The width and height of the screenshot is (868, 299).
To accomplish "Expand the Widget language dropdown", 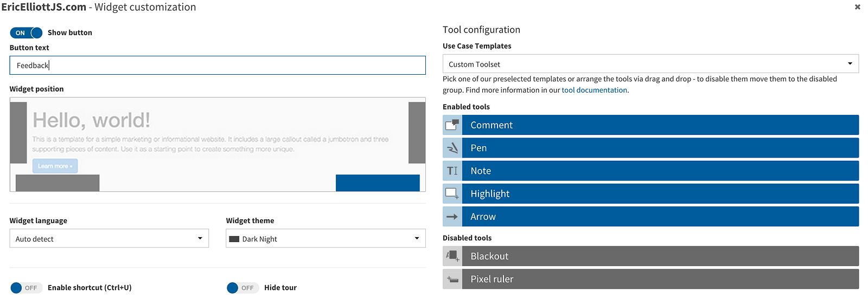I will pyautogui.click(x=109, y=239).
